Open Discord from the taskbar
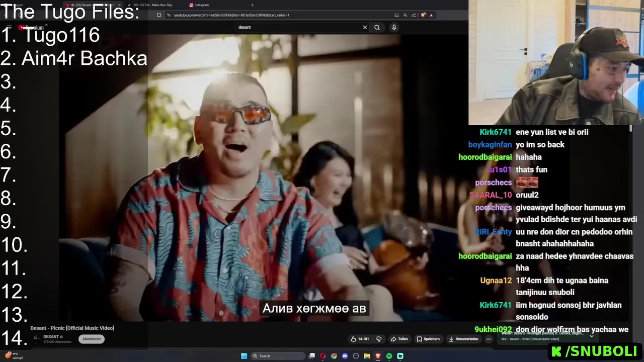 click(x=345, y=356)
